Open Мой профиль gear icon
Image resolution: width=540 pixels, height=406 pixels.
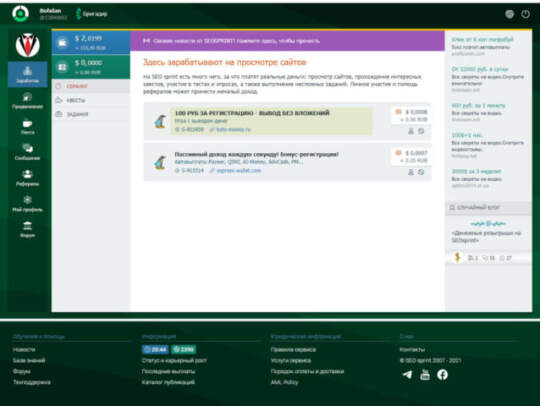click(28, 204)
